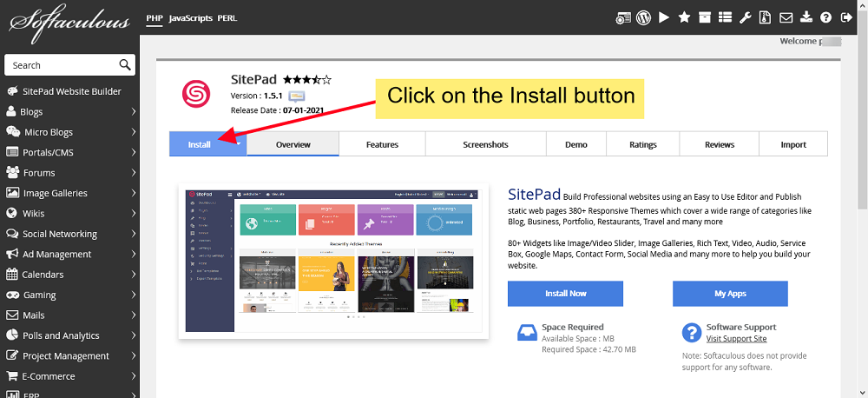Open the star ratings icon in top bar
Screen dimensions: 868x398
[684, 17]
